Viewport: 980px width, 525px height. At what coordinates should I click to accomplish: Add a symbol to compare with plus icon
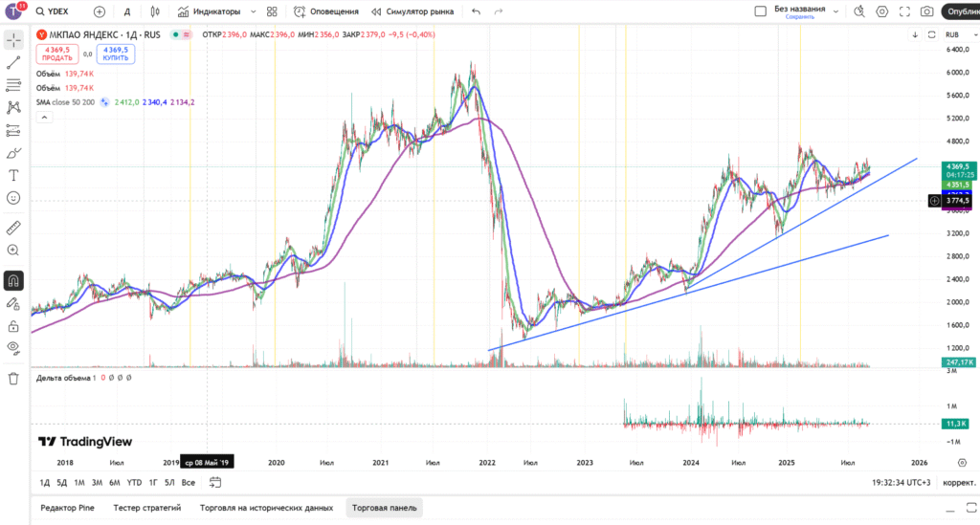(x=100, y=11)
